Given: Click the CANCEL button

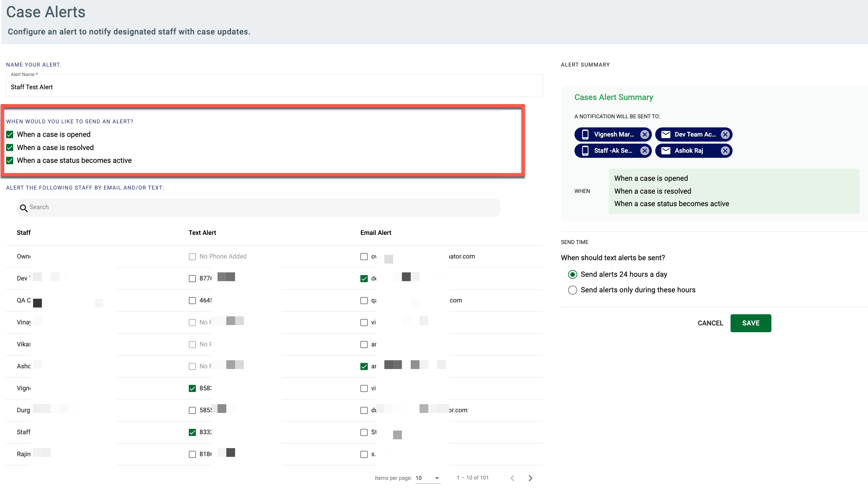Looking at the screenshot, I should point(710,323).
